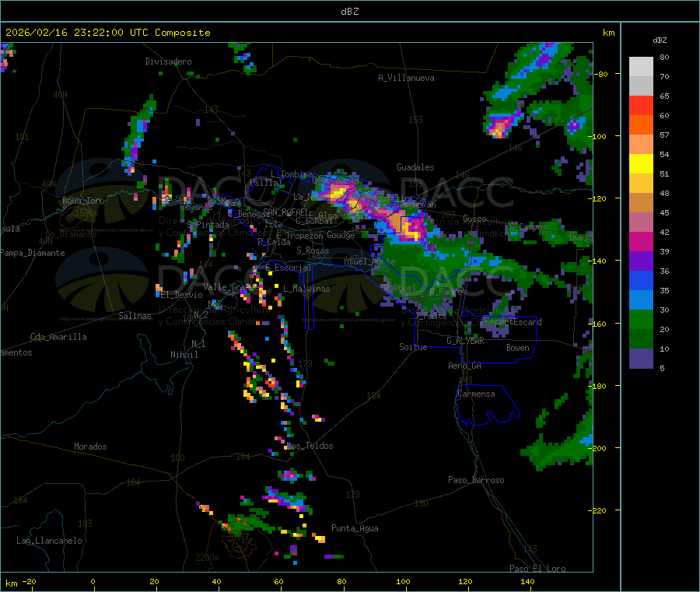Click the Atuel_Norte map label
The image size is (700, 592).
369,261
